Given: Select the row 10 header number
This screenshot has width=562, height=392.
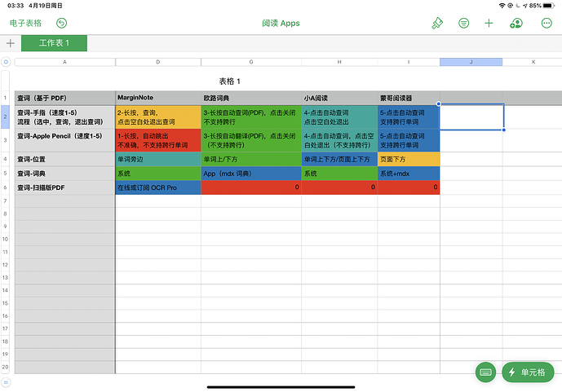Looking at the screenshot, I should (5, 239).
